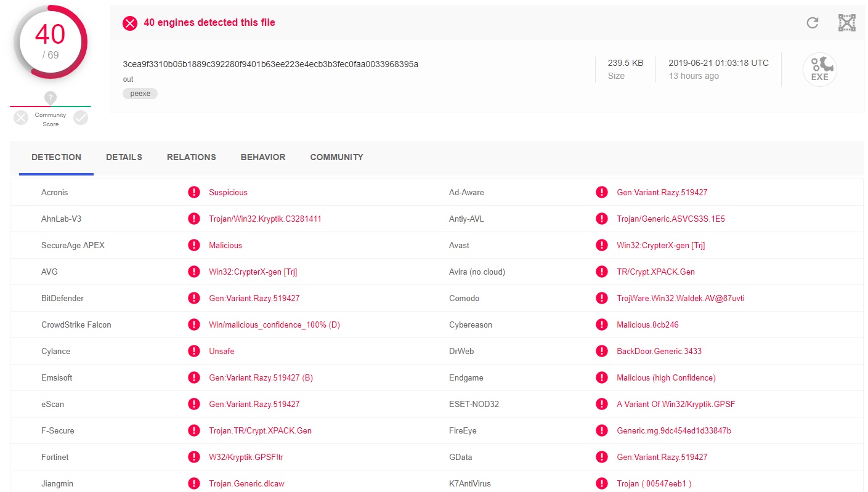Click the alert icon for Jiangmin detection
This screenshot has width=868, height=492.
(x=194, y=483)
